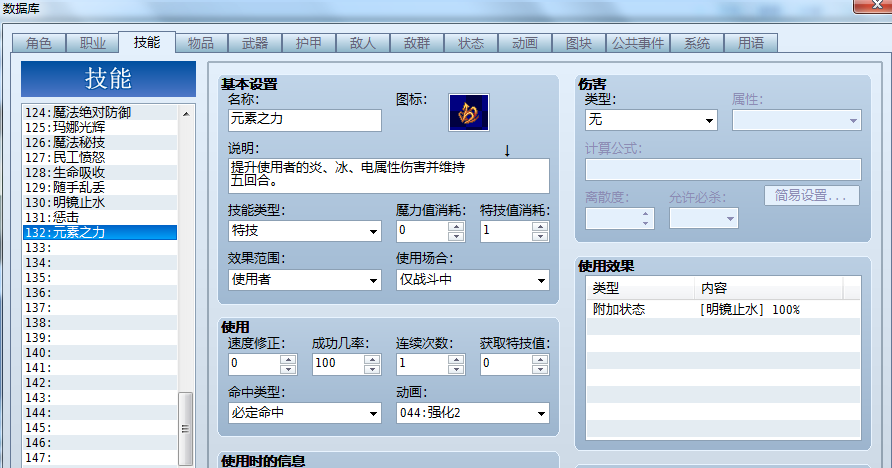
Task: Click the skill list scrollbar thumb
Action: 185,428
